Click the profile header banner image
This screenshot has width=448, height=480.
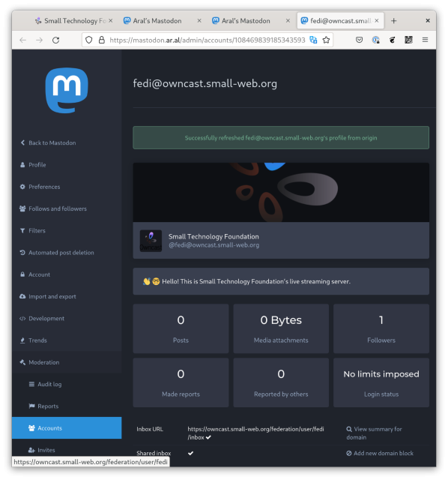[281, 192]
